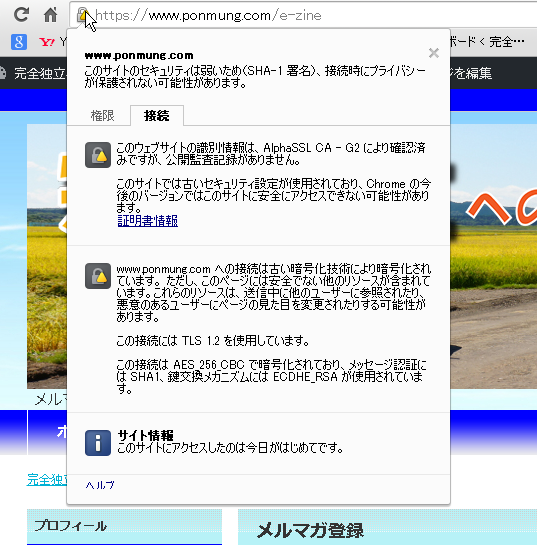Click the TLS 1.2 connection line
The height and width of the screenshot is (545, 537).
click(213, 341)
